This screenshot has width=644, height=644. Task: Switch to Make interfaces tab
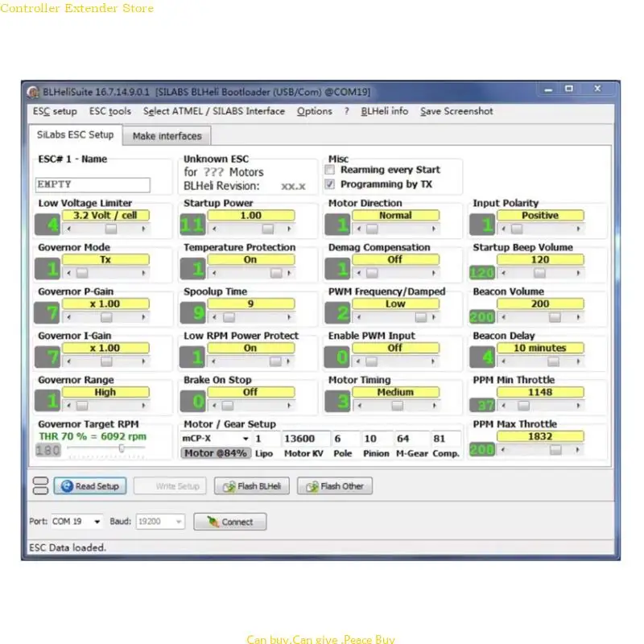pos(167,136)
